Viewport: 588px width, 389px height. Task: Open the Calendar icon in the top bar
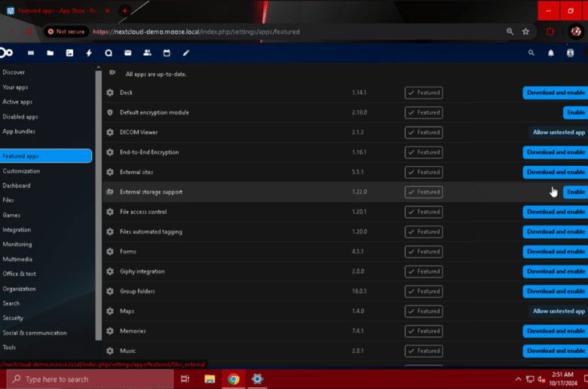(x=167, y=53)
